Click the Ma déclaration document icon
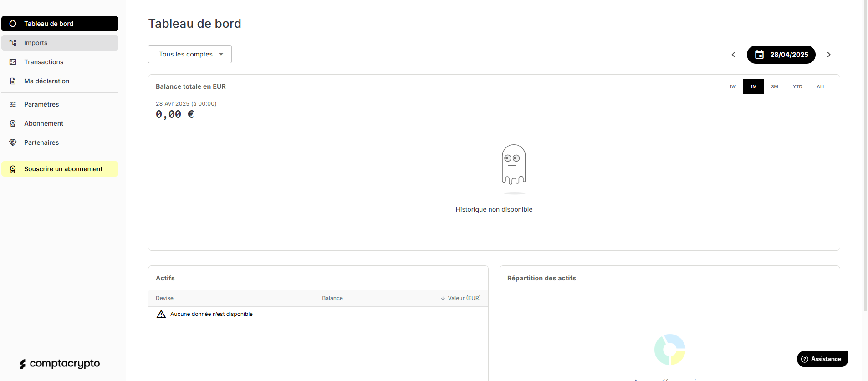 (x=13, y=81)
